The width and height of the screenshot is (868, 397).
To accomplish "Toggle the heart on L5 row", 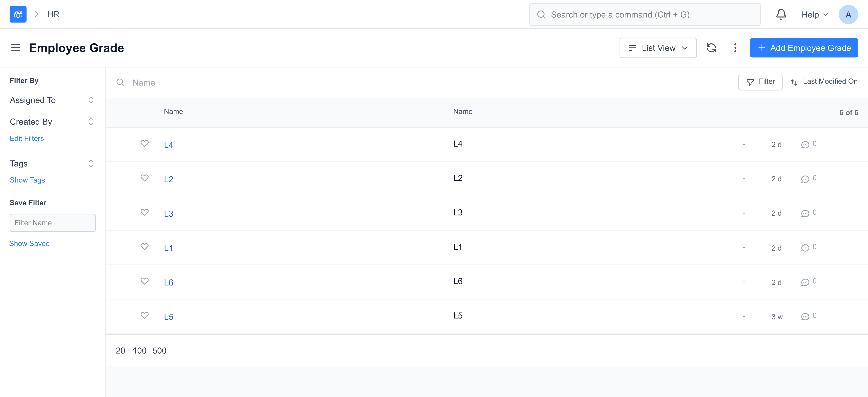I will [x=144, y=315].
